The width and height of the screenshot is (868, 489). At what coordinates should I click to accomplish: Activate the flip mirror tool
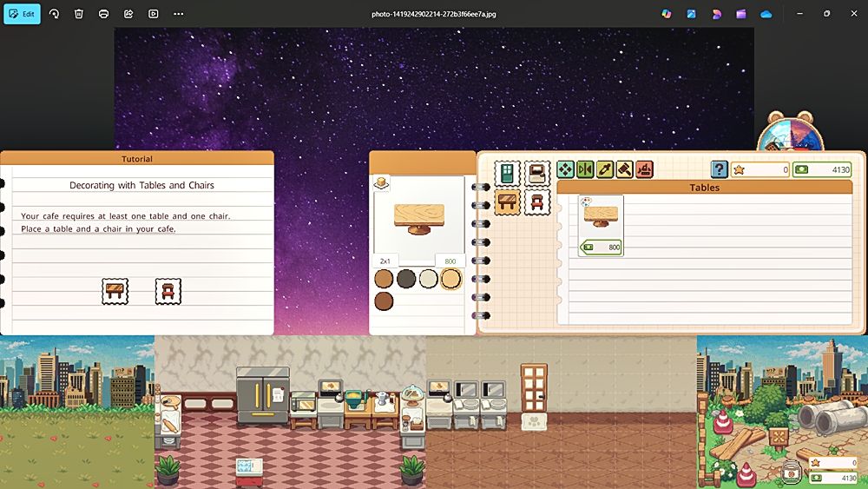click(585, 169)
